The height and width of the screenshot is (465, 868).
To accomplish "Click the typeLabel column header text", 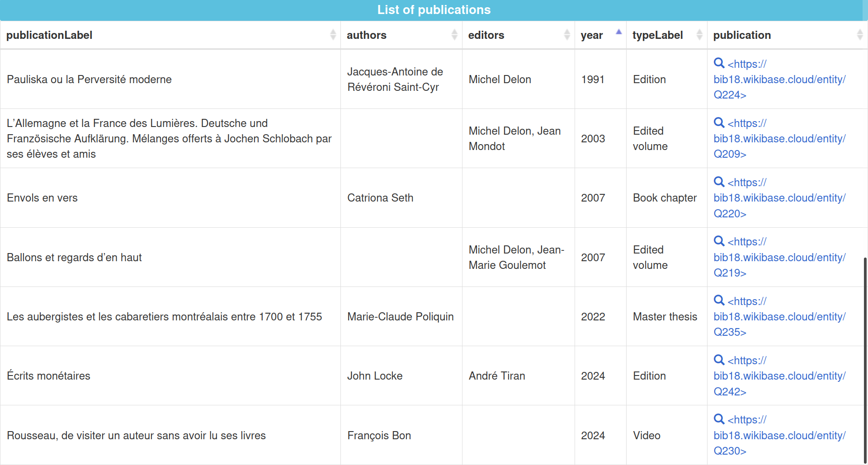I will pyautogui.click(x=657, y=35).
